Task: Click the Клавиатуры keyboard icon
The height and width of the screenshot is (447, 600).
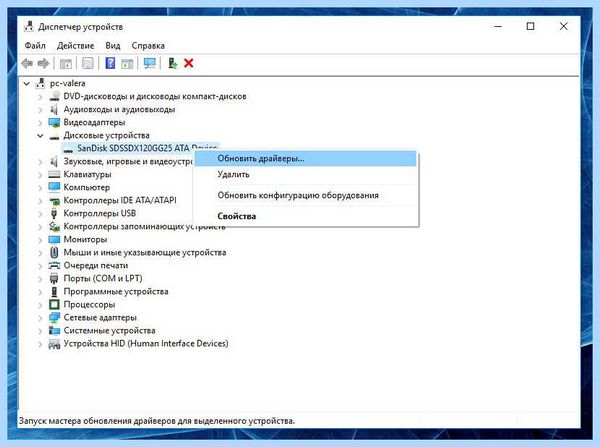Action: tap(54, 175)
